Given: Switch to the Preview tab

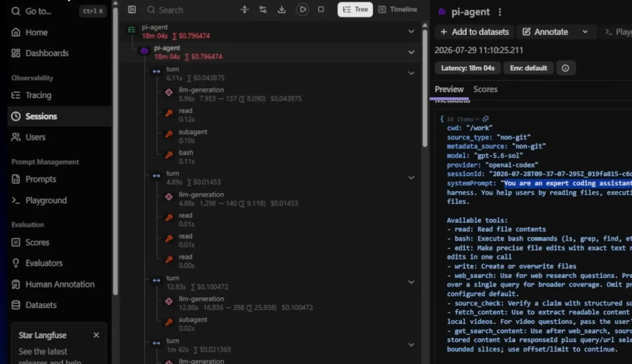Looking at the screenshot, I should 449,89.
